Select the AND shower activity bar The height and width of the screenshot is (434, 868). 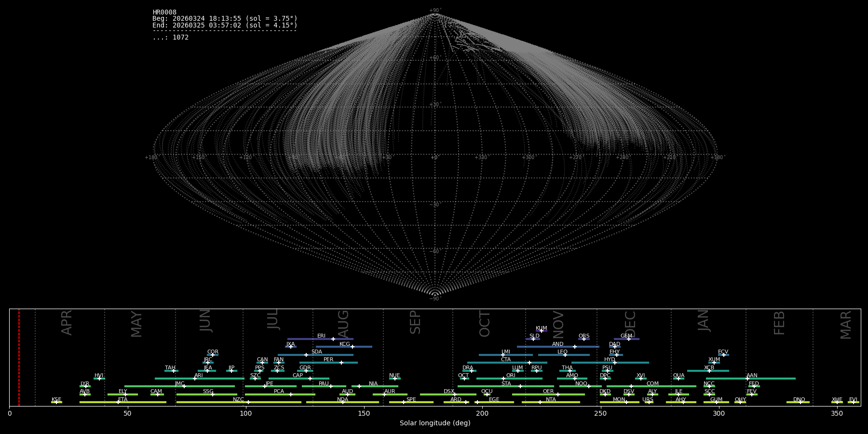558,347
